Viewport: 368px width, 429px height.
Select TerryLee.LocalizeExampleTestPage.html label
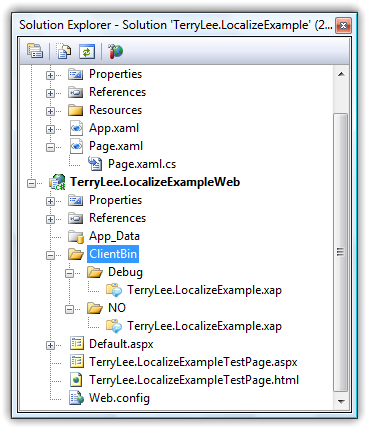pyautogui.click(x=194, y=380)
